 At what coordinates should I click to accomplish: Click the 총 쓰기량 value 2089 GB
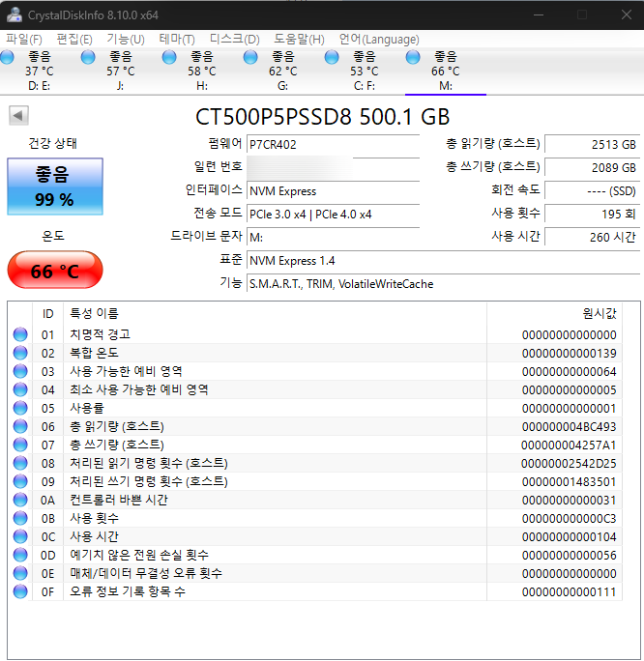(593, 168)
